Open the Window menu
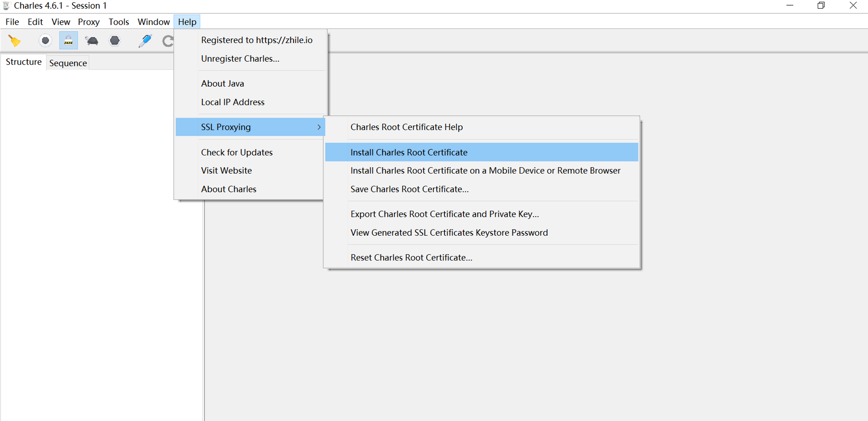This screenshot has width=868, height=421. (x=154, y=22)
